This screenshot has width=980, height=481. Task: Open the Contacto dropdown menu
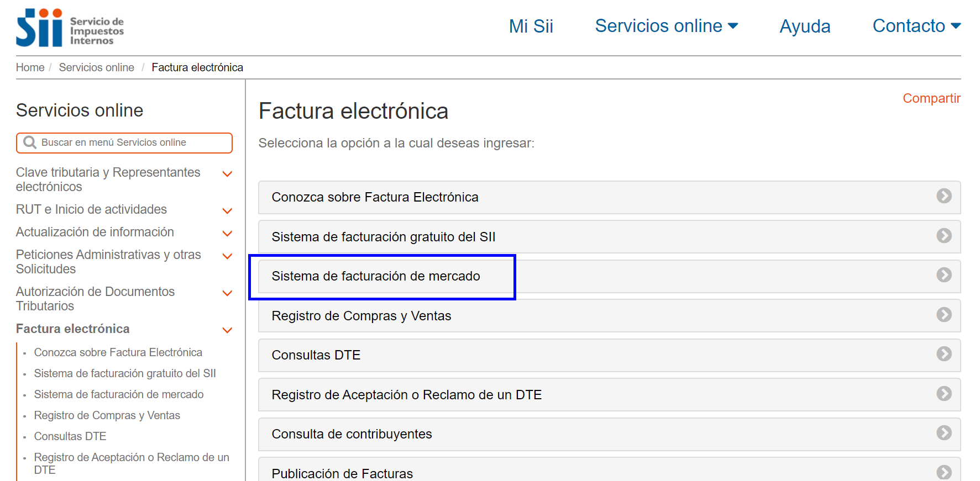click(916, 26)
